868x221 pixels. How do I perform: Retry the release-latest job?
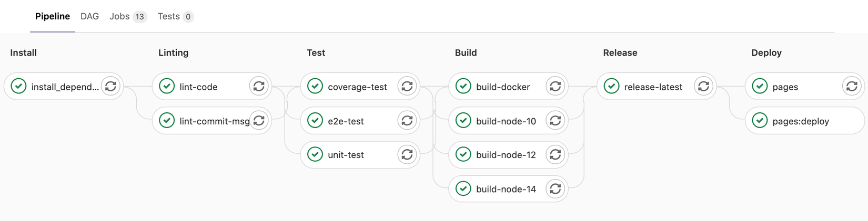pyautogui.click(x=704, y=86)
